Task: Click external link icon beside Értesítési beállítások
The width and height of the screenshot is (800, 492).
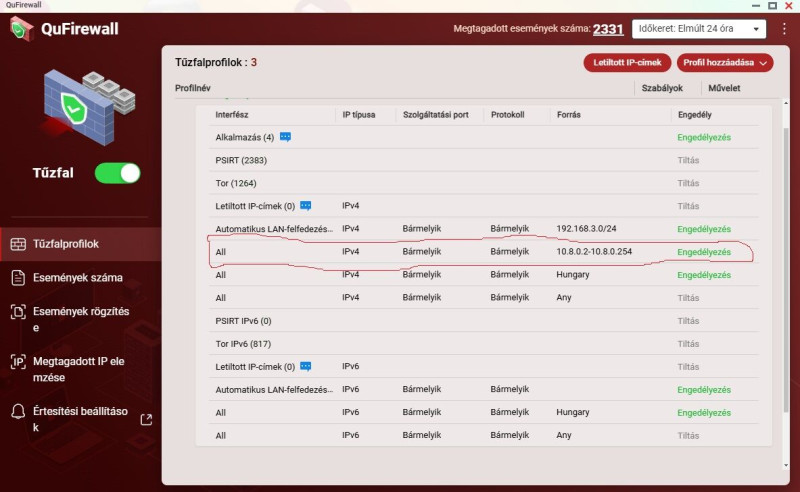Action: 146,420
